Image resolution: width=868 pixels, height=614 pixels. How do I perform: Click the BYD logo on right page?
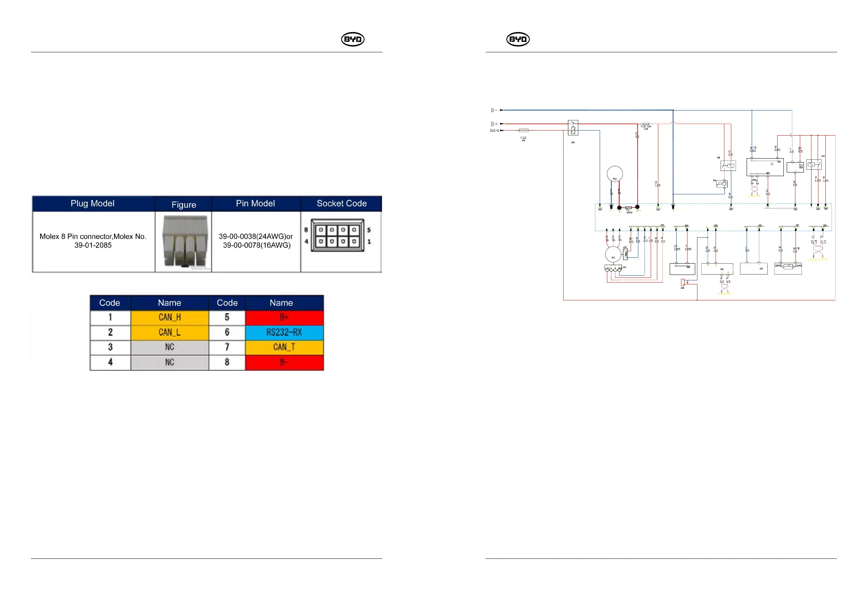point(518,39)
